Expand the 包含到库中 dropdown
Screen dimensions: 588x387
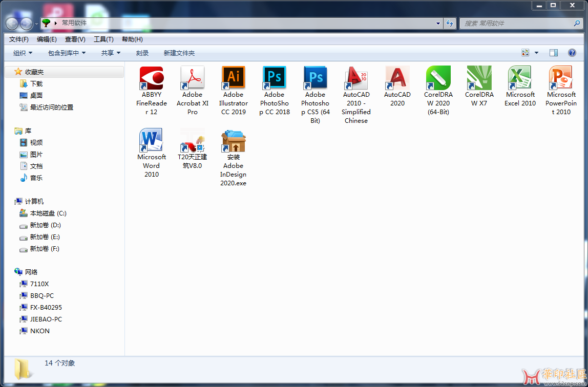(67, 53)
